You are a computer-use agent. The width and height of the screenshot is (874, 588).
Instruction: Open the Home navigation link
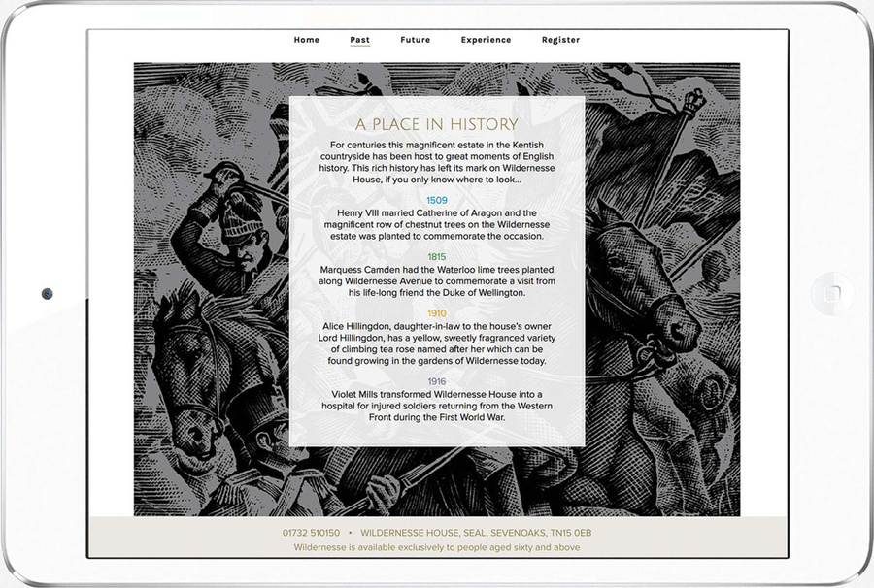(x=307, y=40)
